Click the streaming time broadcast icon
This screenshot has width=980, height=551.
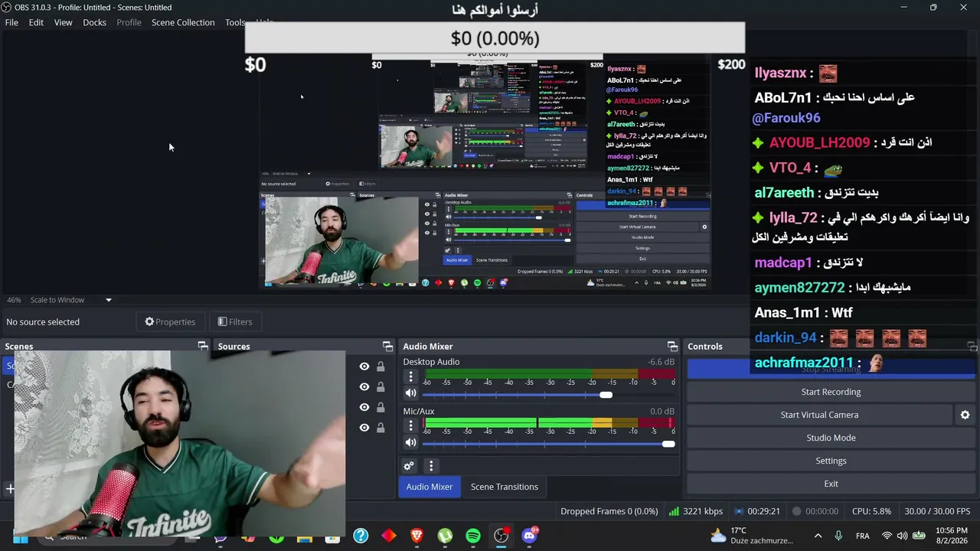tap(739, 511)
